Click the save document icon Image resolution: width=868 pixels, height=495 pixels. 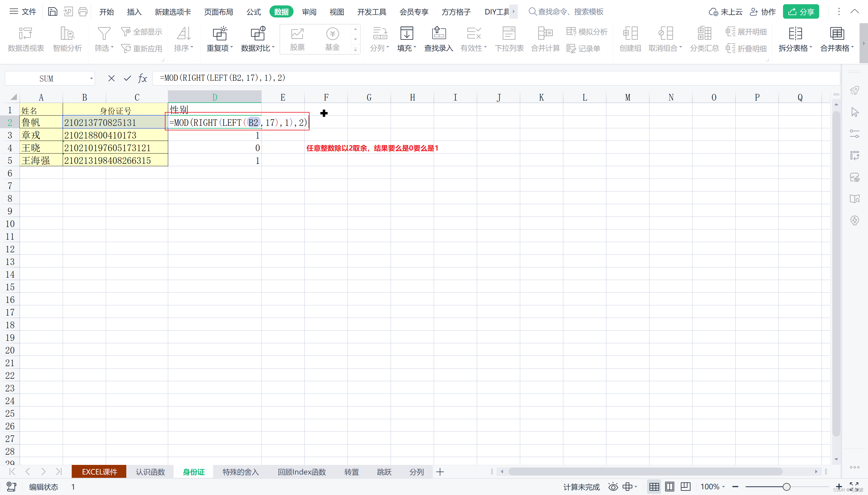coord(52,12)
